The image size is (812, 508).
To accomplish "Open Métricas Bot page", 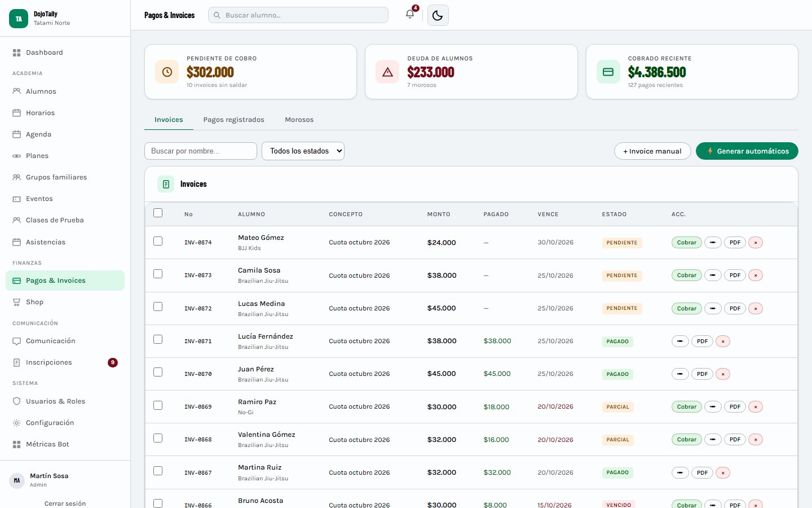I will click(x=65, y=444).
